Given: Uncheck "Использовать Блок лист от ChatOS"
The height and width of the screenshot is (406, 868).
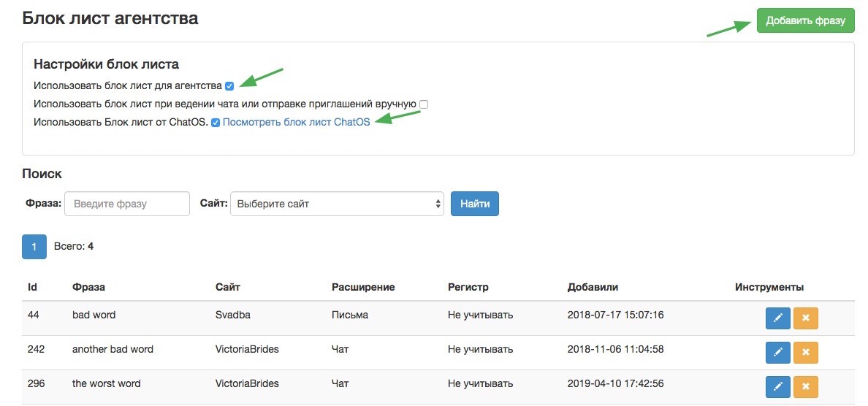Looking at the screenshot, I should (x=216, y=123).
